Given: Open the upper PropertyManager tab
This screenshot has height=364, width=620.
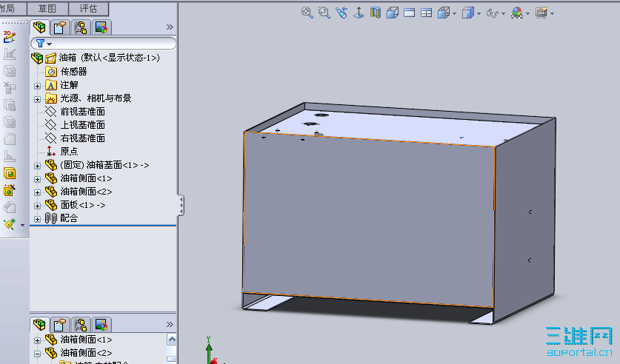Looking at the screenshot, I should 60,27.
